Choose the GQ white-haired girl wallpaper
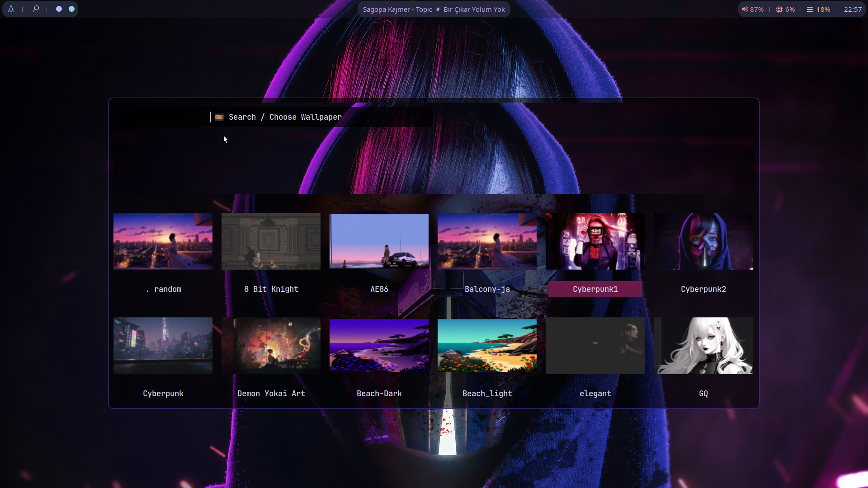Screen dimensions: 868x488 point(703,346)
